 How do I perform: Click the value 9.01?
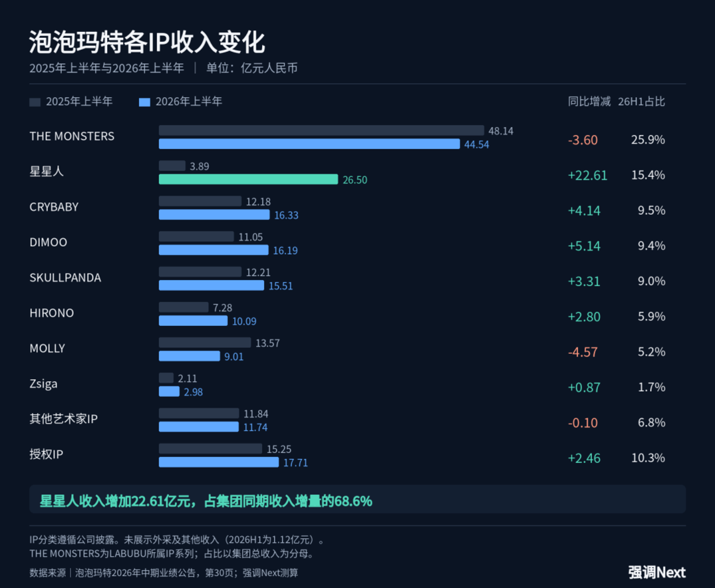[234, 357]
